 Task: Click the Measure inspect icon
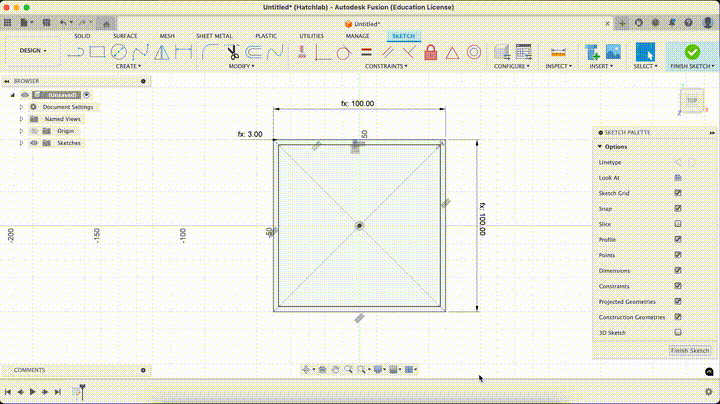(x=558, y=53)
